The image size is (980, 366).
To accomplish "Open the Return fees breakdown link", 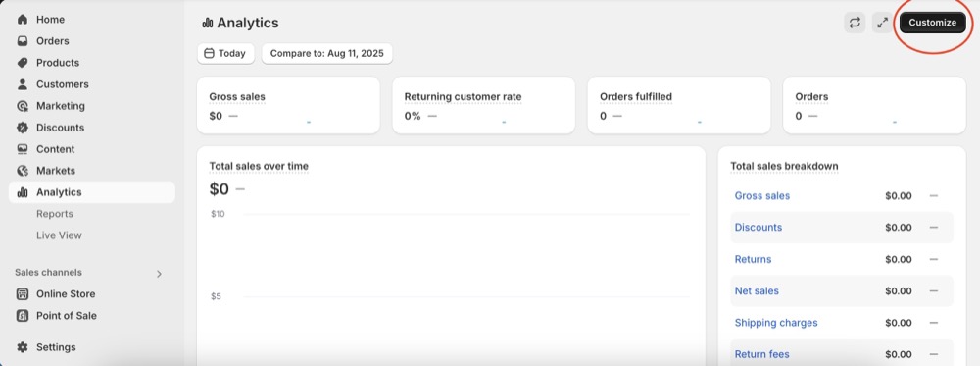I will (761, 354).
